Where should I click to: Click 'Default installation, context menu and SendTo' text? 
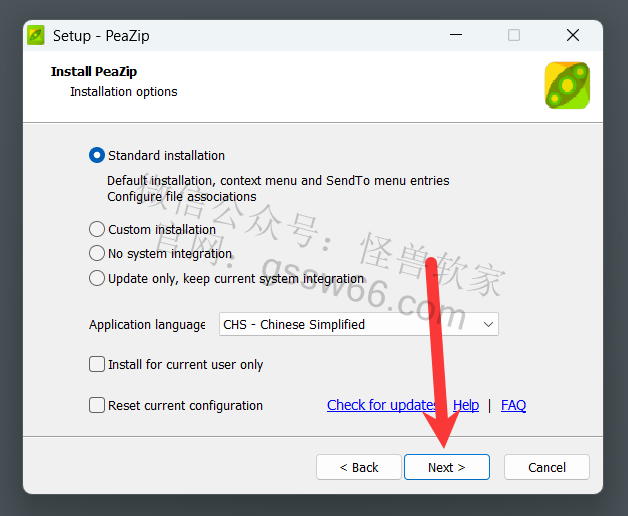278,181
